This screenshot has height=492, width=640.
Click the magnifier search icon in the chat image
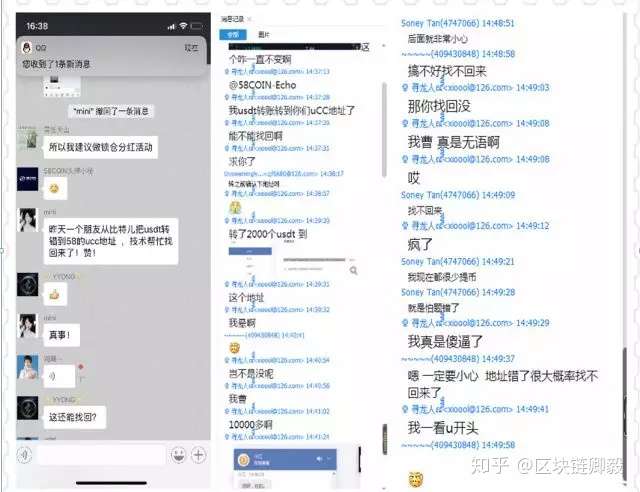[x=353, y=270]
